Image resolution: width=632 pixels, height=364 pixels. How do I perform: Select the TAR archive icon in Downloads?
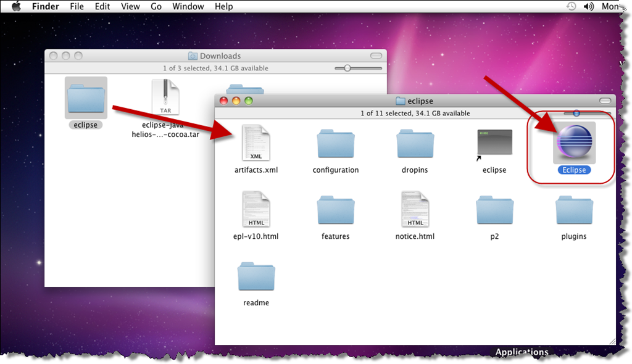click(x=165, y=97)
